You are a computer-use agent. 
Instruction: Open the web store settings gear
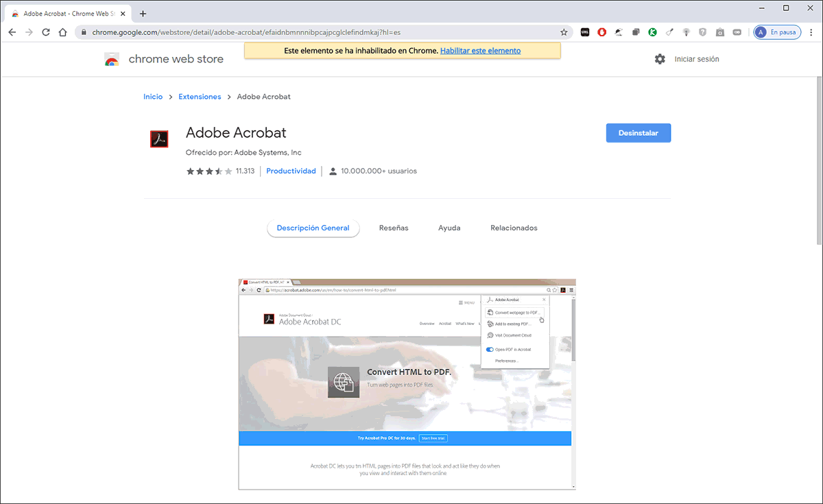click(660, 59)
